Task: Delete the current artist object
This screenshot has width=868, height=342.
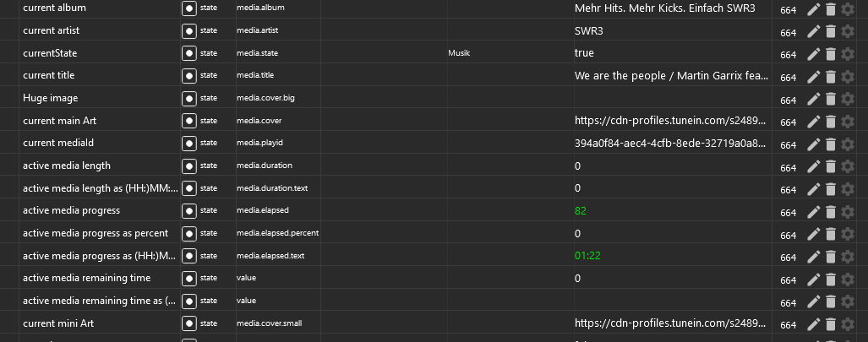Action: click(830, 31)
